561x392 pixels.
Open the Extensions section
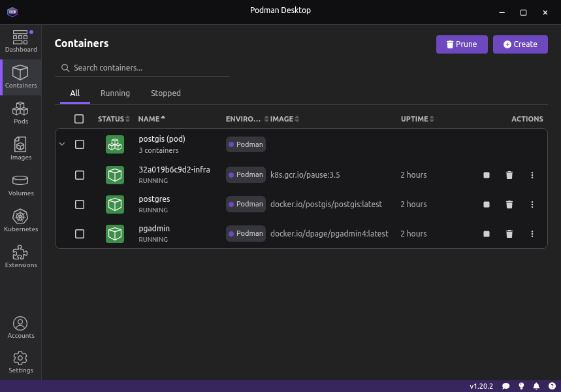21,257
